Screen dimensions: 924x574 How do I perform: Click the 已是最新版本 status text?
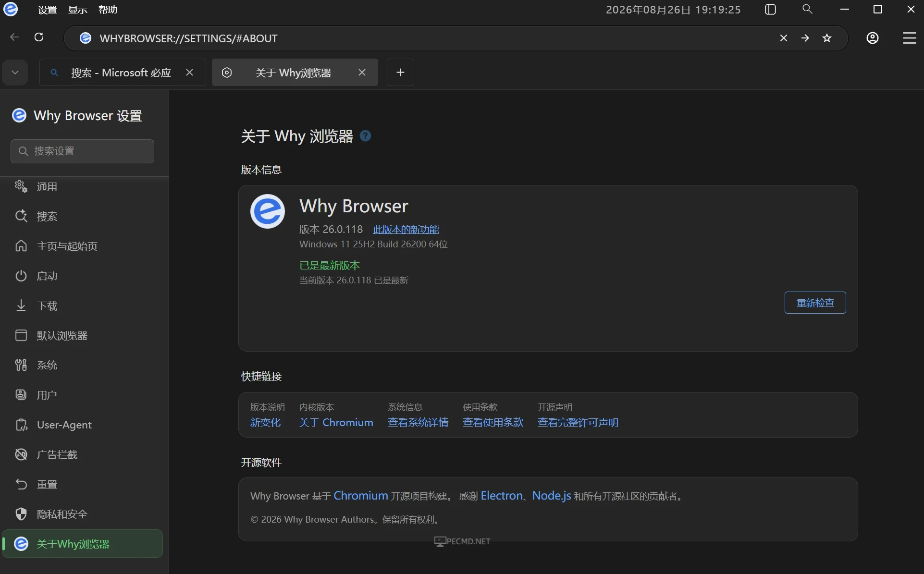pyautogui.click(x=330, y=266)
